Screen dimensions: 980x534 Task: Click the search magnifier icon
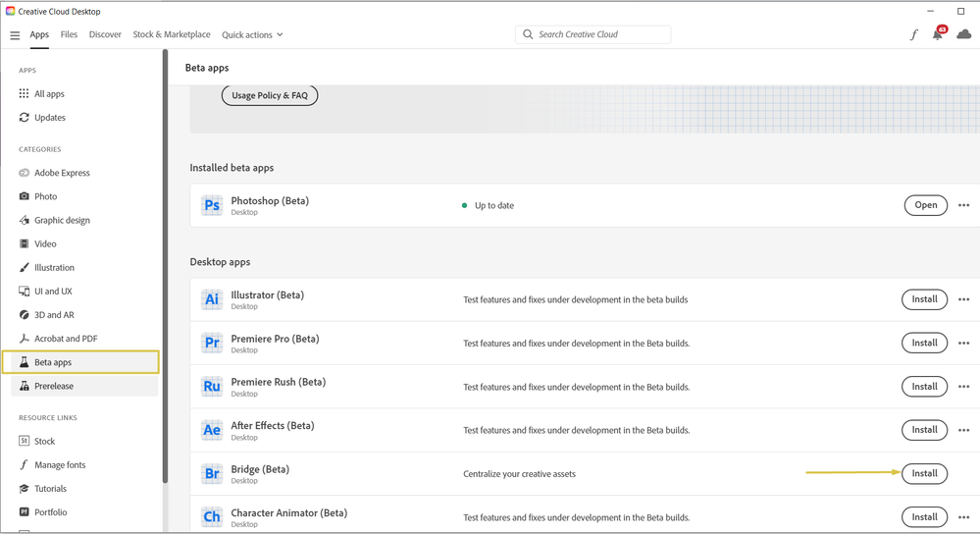[x=528, y=34]
